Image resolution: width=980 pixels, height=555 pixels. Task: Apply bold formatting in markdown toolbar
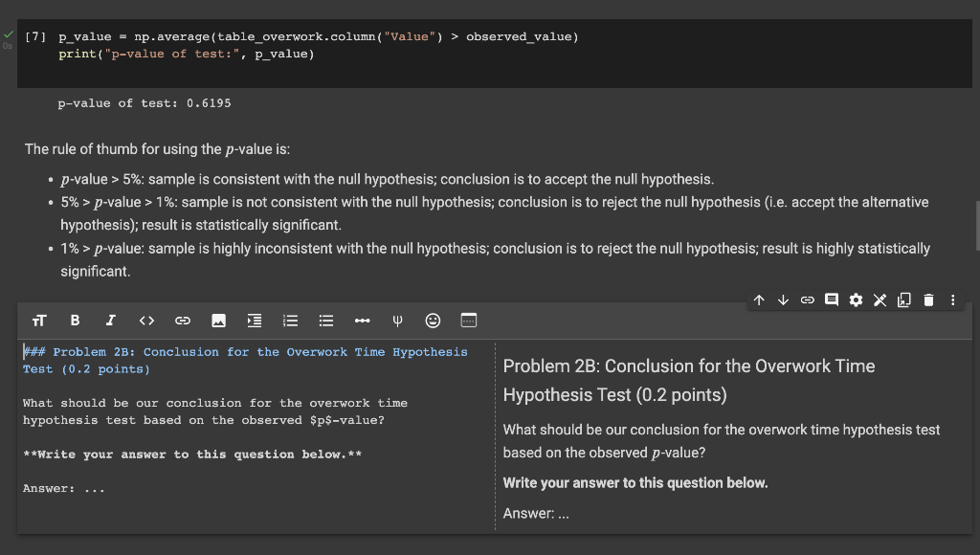coord(75,321)
